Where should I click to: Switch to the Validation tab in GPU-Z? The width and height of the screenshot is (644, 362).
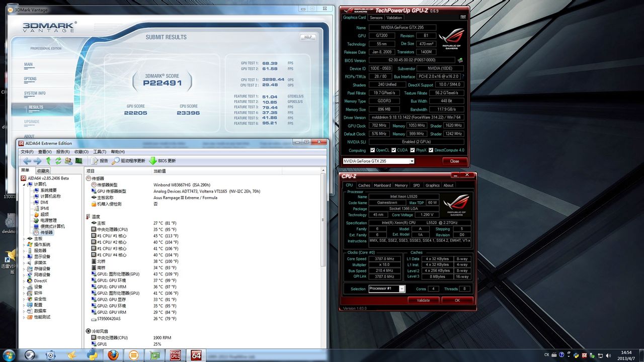(x=394, y=18)
